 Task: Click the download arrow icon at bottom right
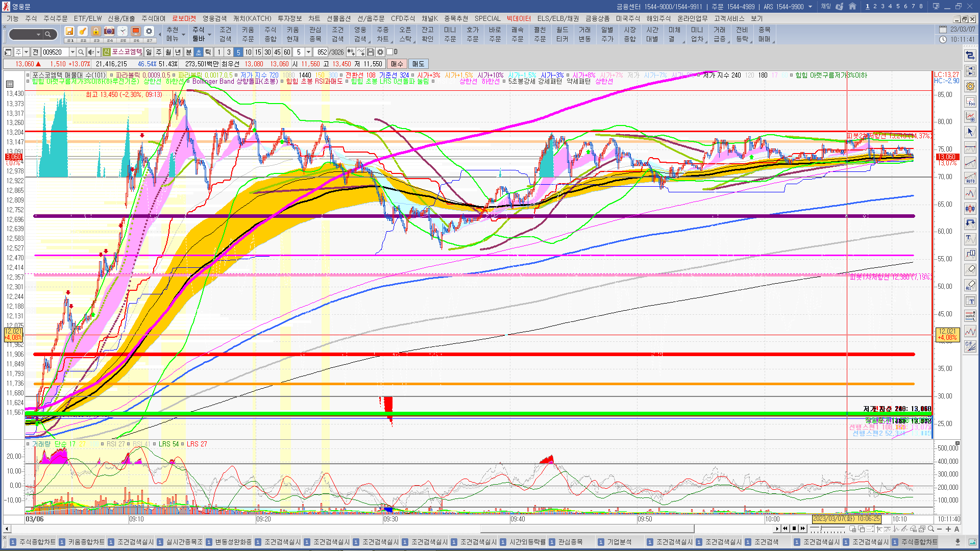958,542
